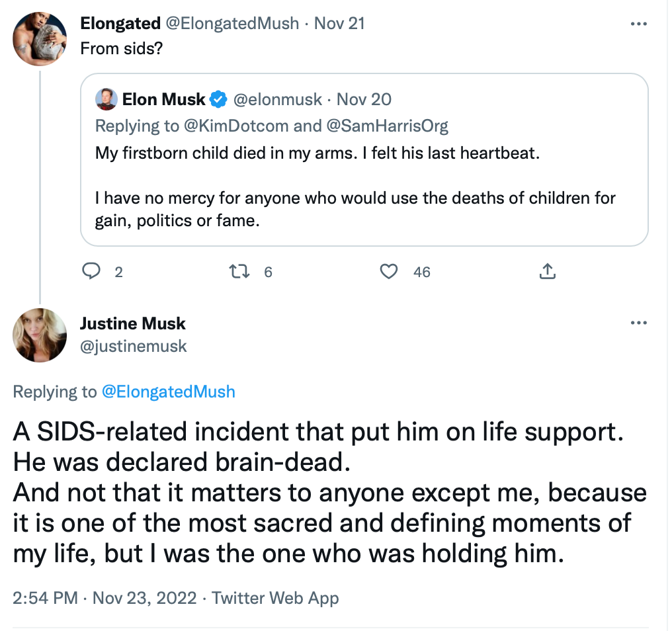The image size is (672, 631).
Task: Select the Justine Musk display name
Action: [133, 323]
